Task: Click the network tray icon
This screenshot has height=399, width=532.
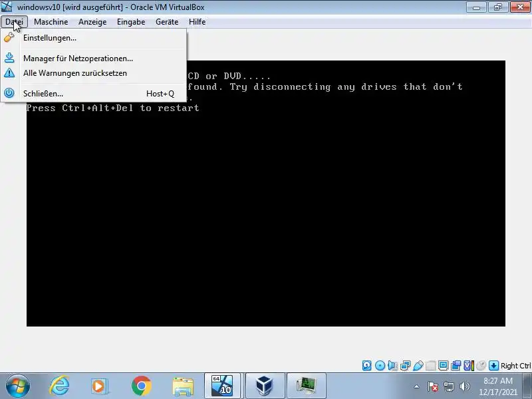Action: 449,386
